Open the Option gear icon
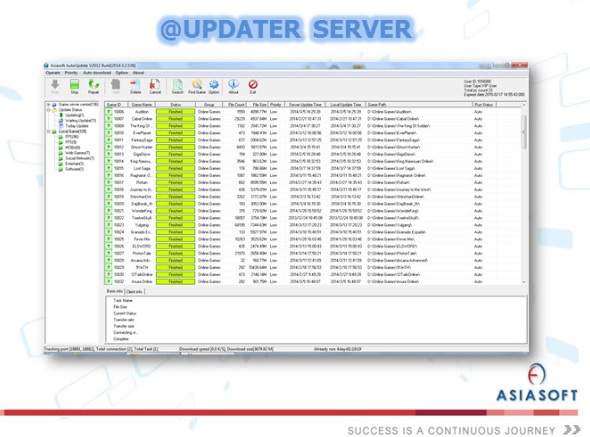The image size is (590, 437). coord(214,86)
